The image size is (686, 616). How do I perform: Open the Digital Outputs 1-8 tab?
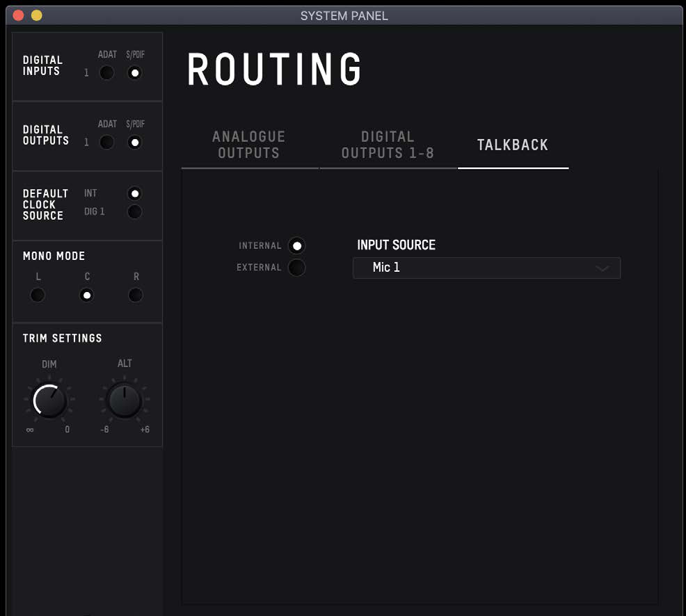388,145
